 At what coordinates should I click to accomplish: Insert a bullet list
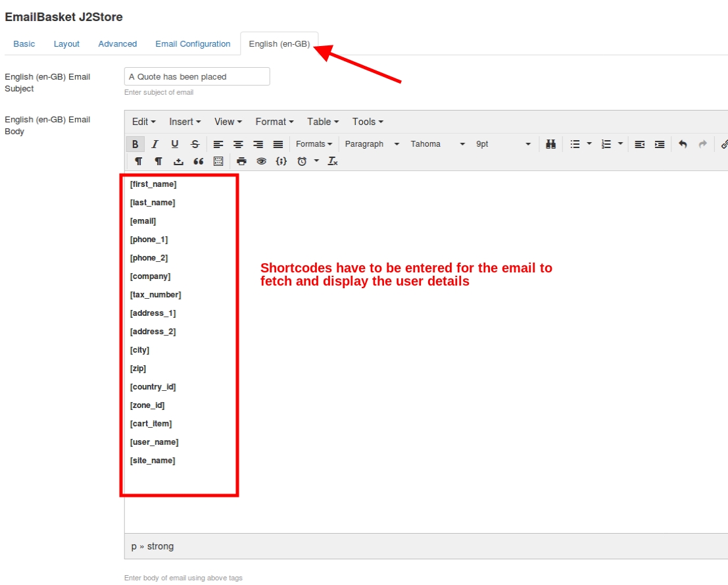(x=575, y=144)
